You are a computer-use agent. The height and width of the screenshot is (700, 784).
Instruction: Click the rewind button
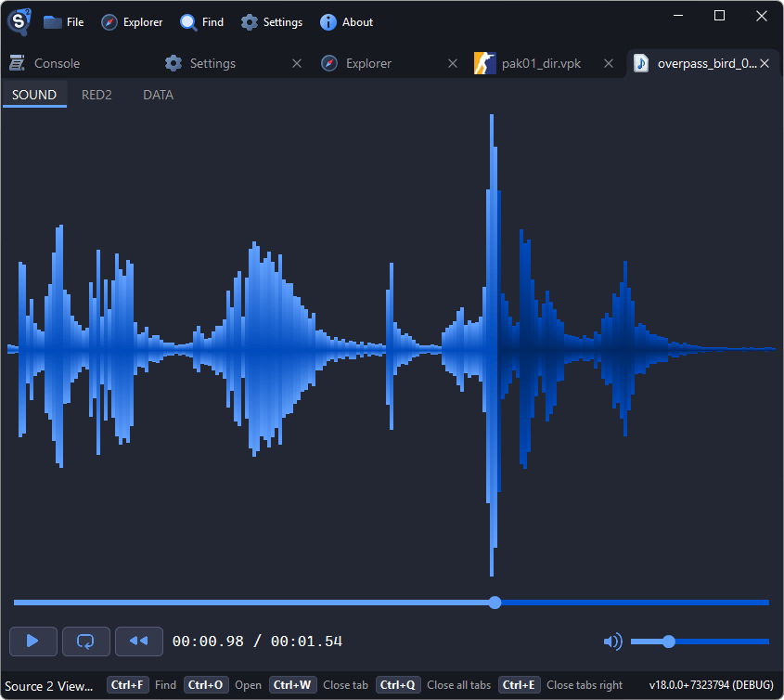pos(138,641)
